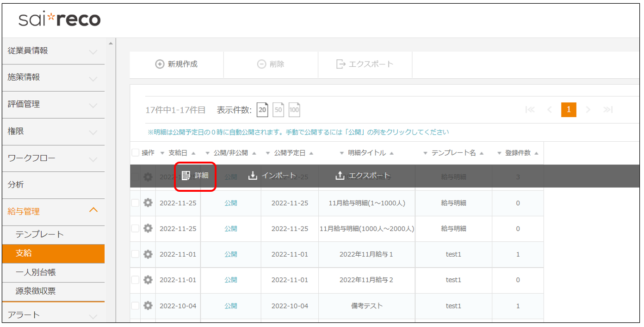The image size is (644, 327).
Task: Click the 詳細 icon in the dark popup bar
Action: [x=186, y=176]
